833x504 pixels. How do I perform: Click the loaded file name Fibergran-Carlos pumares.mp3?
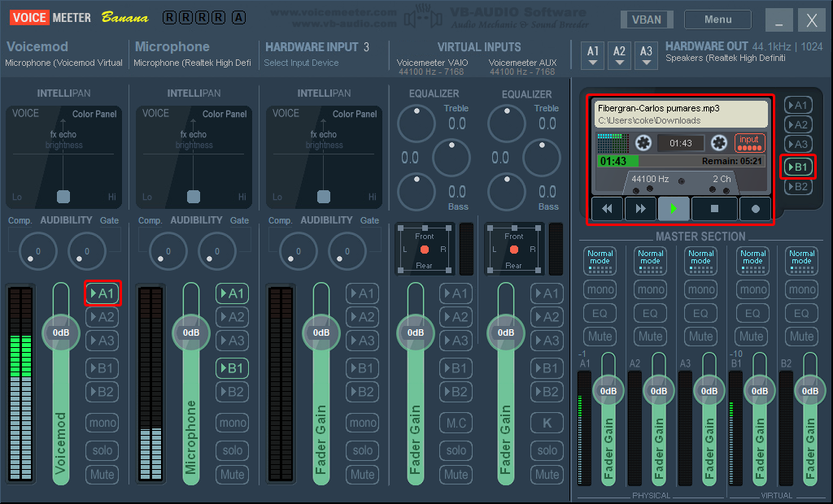tap(659, 108)
